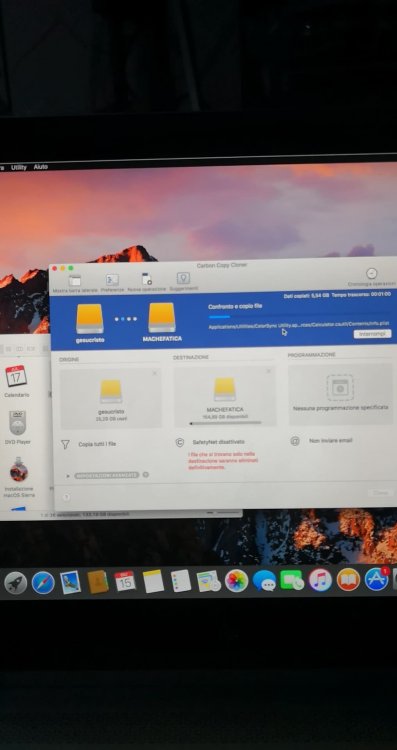Open Maps from the Dock
The image size is (397, 750).
[x=208, y=581]
